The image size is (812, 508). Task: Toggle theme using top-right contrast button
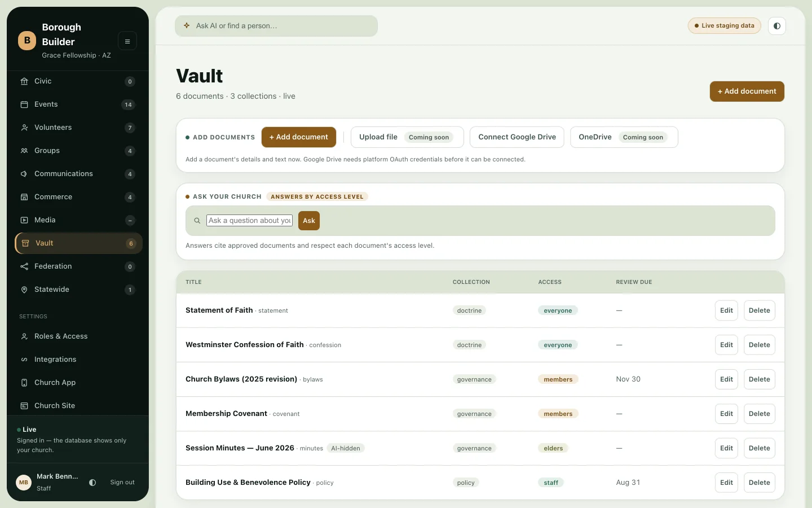777,26
